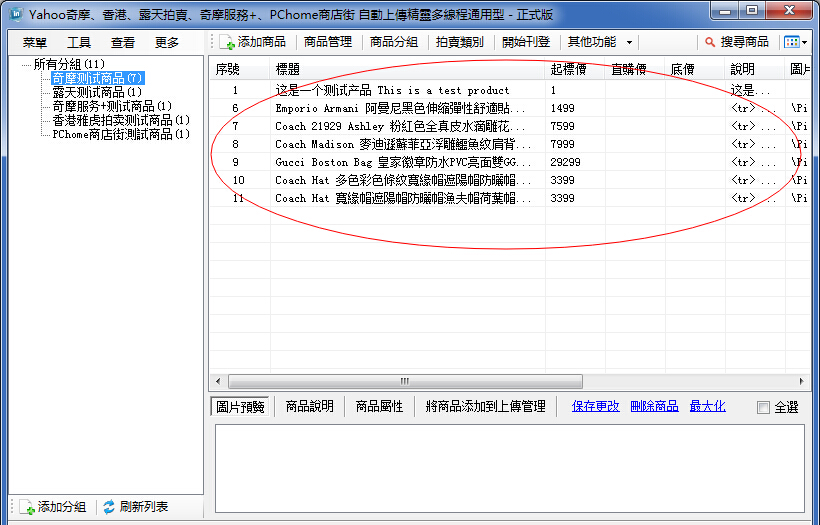The width and height of the screenshot is (820, 525).
Task: Click the horizontal scrollbar thumb
Action: point(405,381)
